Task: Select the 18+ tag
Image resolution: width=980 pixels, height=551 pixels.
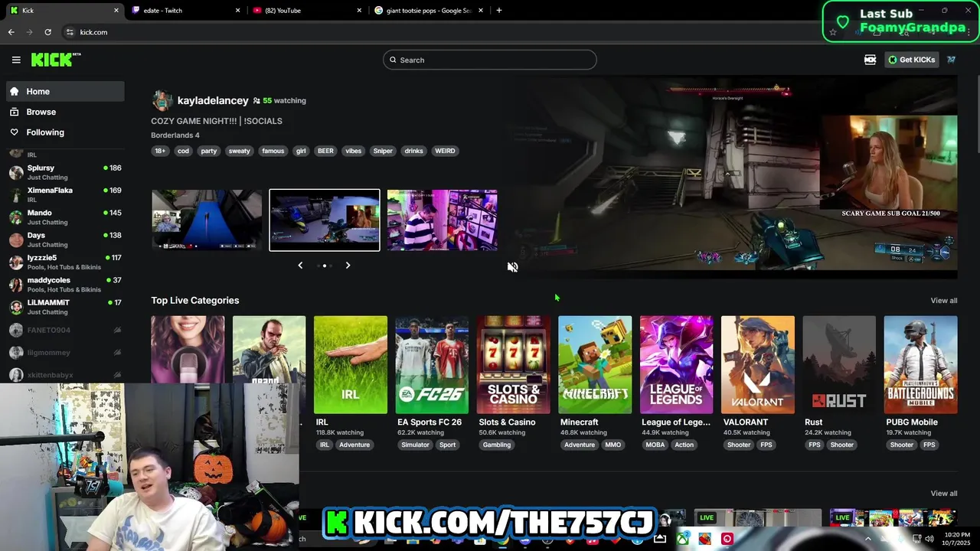Action: pyautogui.click(x=160, y=151)
